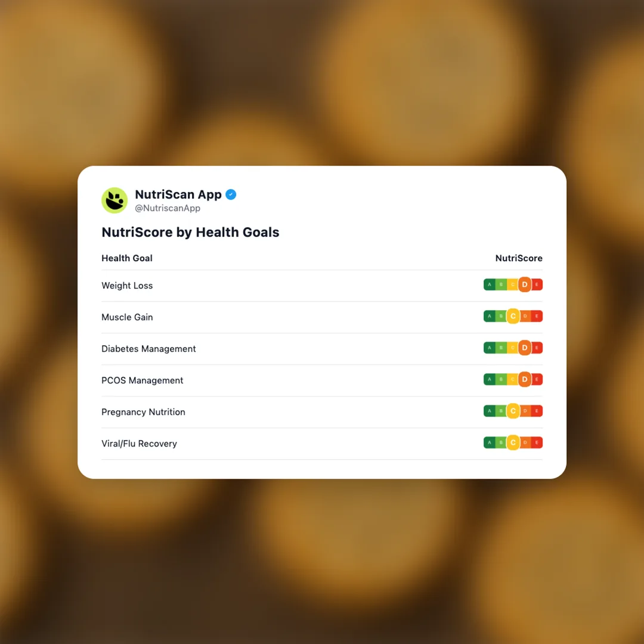Select the Diabetes Management row label

pyautogui.click(x=148, y=349)
